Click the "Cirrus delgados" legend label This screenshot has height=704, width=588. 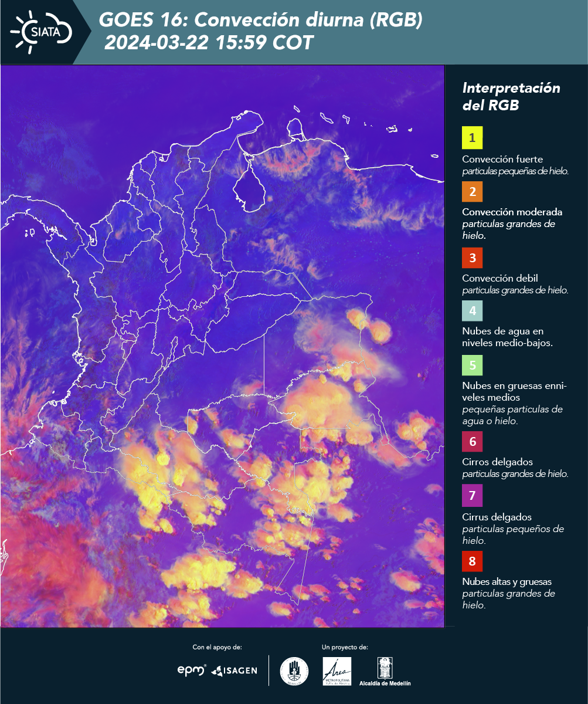497,517
